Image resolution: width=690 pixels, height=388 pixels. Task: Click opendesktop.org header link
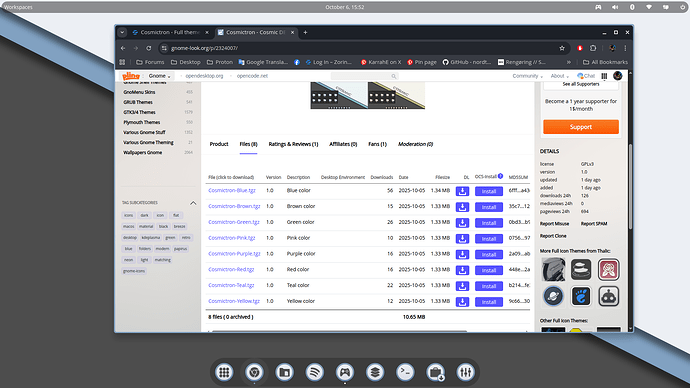204,76
